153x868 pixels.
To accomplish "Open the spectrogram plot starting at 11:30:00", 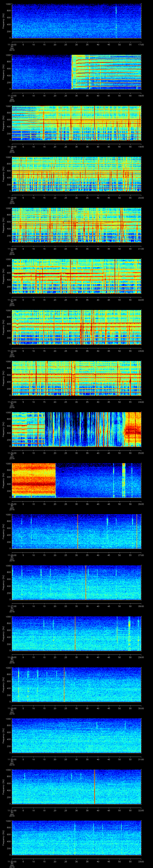I will (x=76, y=736).
